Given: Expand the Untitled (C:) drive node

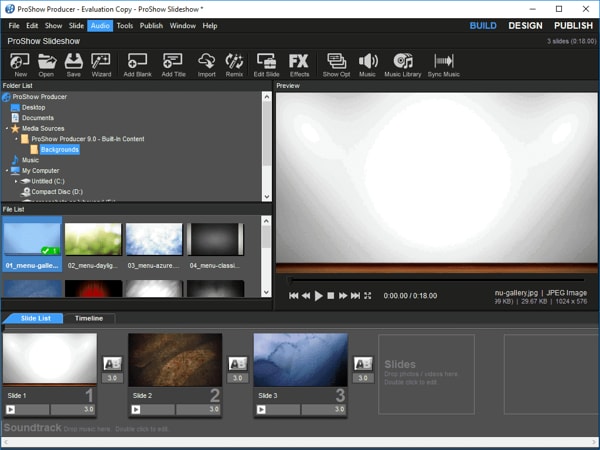Looking at the screenshot, I should [16, 181].
